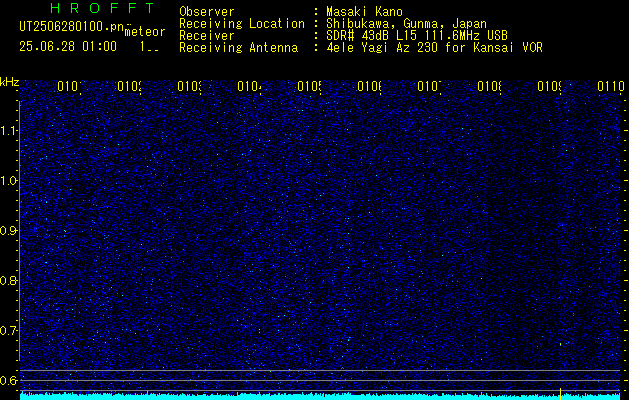Click the 'Receiving Location' field label
Viewport: 629px width, 400px height.
242,24
